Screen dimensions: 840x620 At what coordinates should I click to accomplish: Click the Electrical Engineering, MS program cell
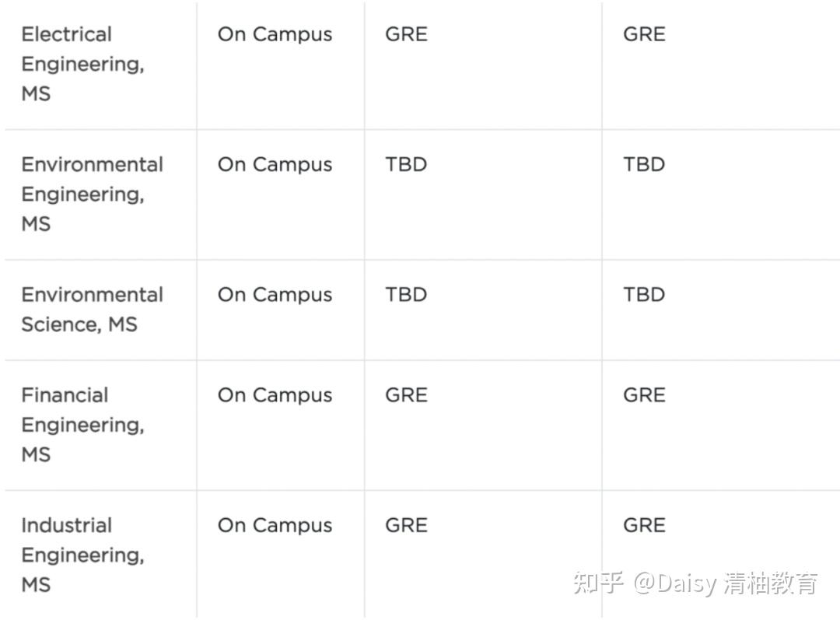tap(82, 64)
